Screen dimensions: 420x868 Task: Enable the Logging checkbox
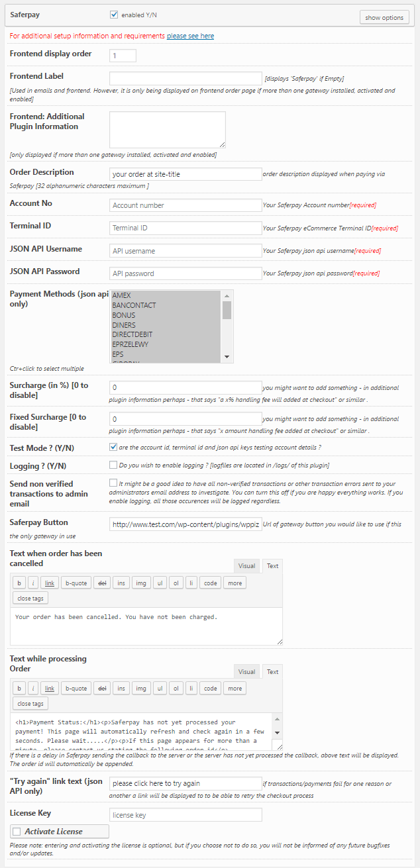[113, 465]
